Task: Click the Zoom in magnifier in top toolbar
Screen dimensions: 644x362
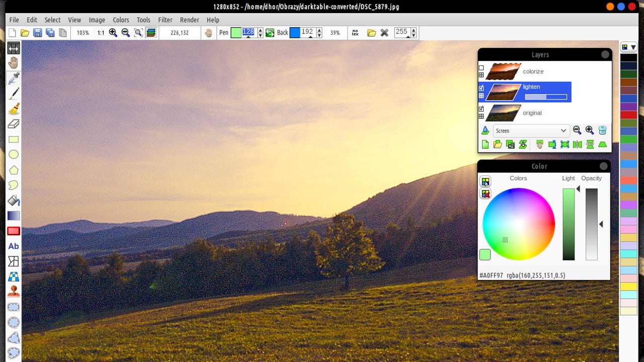Action: pyautogui.click(x=113, y=33)
